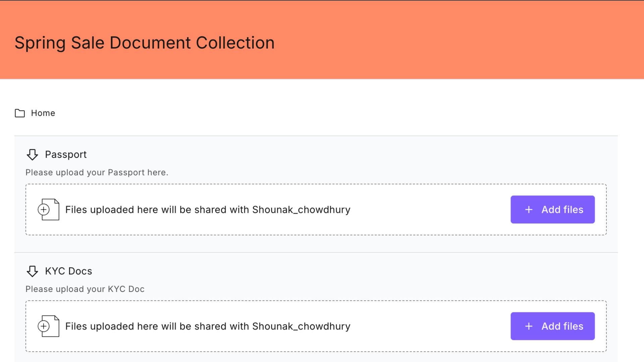Click the add-file document icon under KYC Docs
The image size is (644, 362).
(x=49, y=326)
